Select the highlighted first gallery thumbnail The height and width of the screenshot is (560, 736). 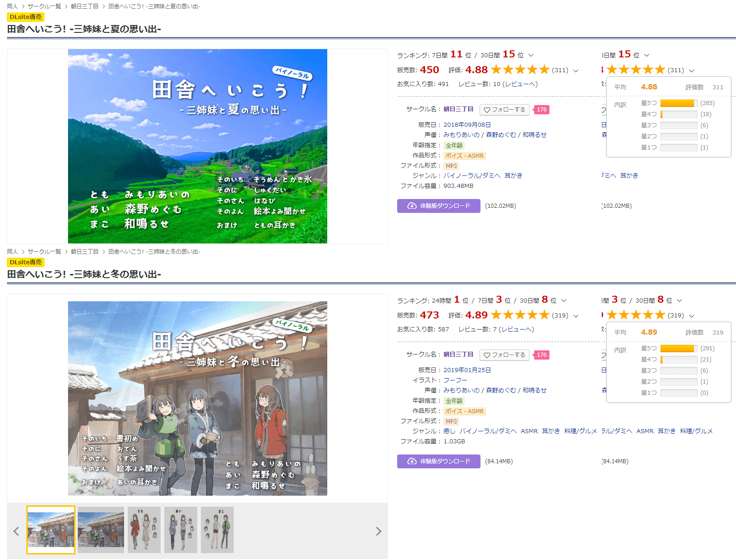coord(51,530)
